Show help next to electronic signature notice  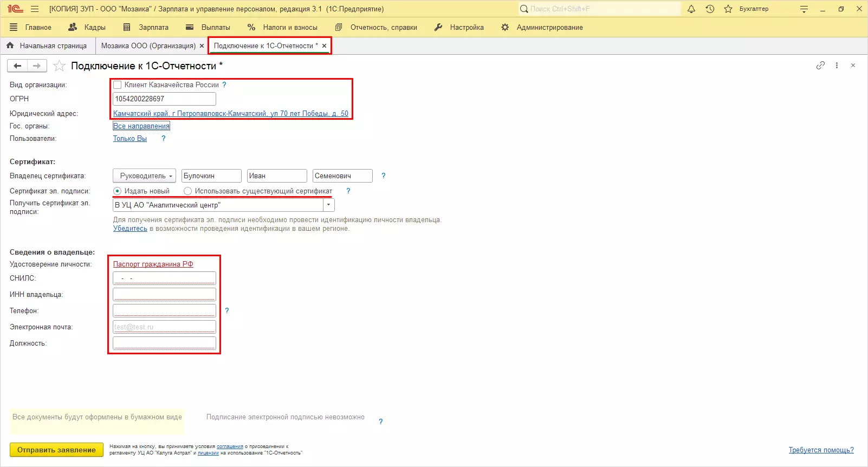(x=381, y=422)
